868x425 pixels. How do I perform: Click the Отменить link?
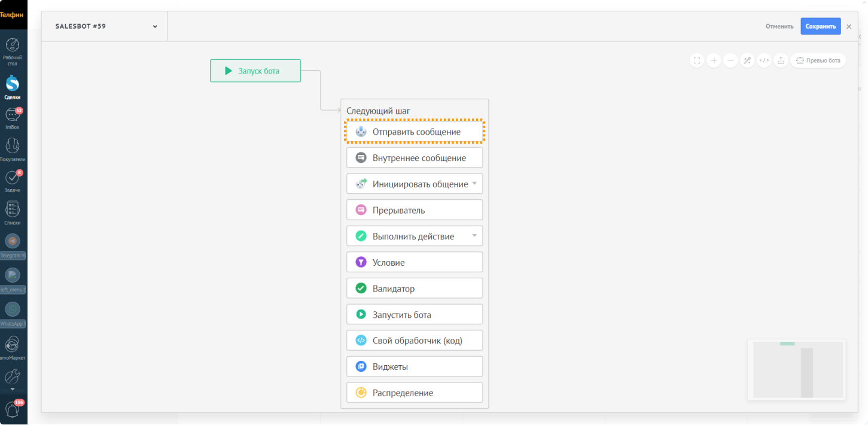click(779, 26)
